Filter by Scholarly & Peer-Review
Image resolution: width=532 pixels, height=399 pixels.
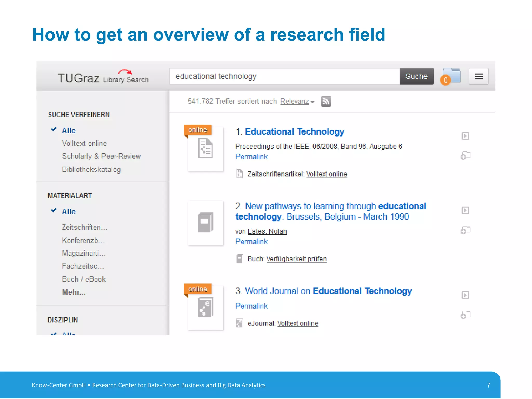(x=101, y=156)
